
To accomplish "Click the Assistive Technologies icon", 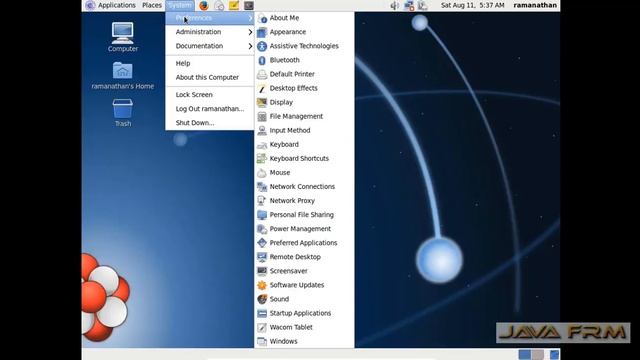I will click(x=262, y=46).
